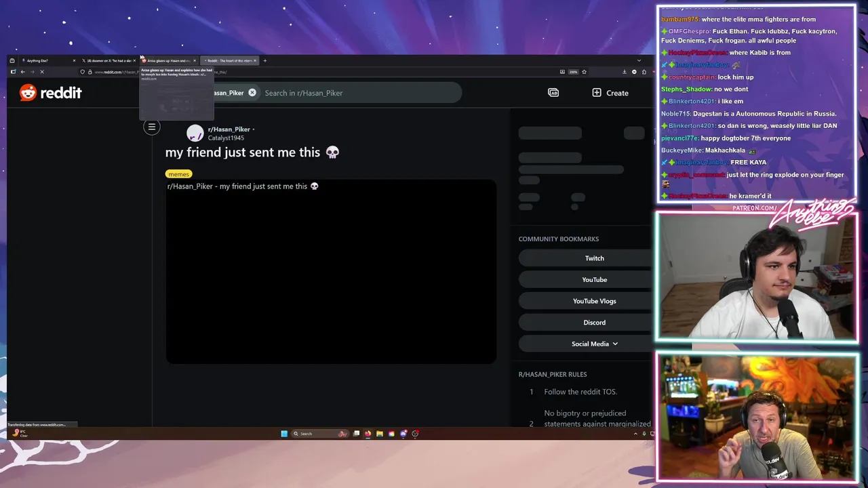Viewport: 868px width, 488px height.
Task: Focus the Search in r/Hasan_Piker field
Action: (x=359, y=93)
